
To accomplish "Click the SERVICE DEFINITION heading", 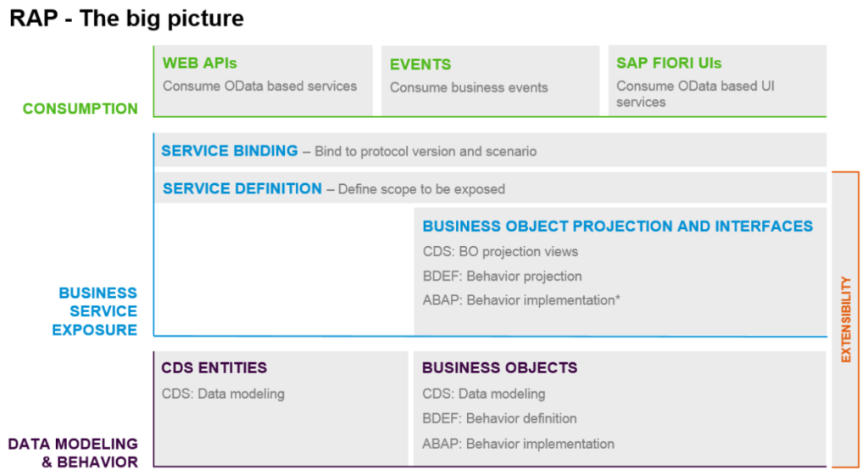I will tap(242, 188).
